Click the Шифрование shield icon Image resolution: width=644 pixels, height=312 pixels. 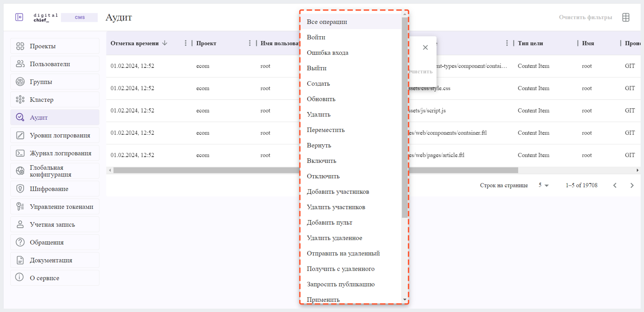[x=20, y=189]
